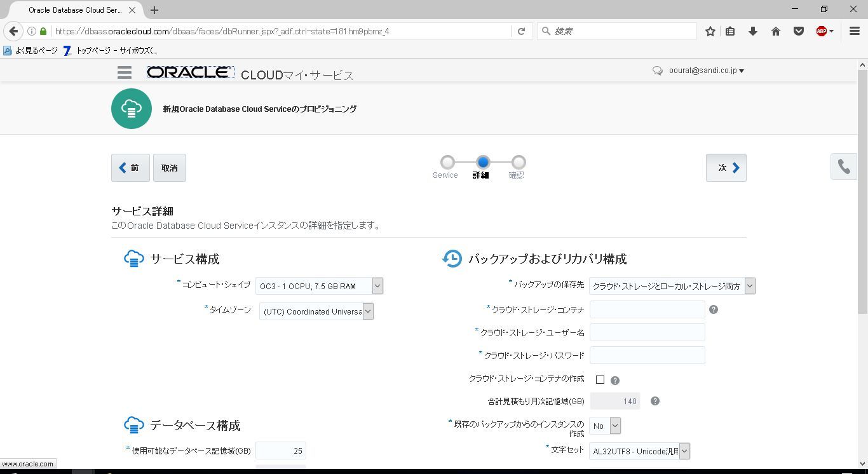The width and height of the screenshot is (868, 474).
Task: Focus the クラウド・ストレージ・パスワード field
Action: pos(648,355)
